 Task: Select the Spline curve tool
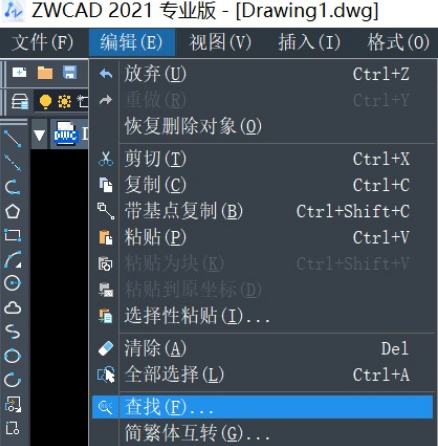tap(12, 332)
